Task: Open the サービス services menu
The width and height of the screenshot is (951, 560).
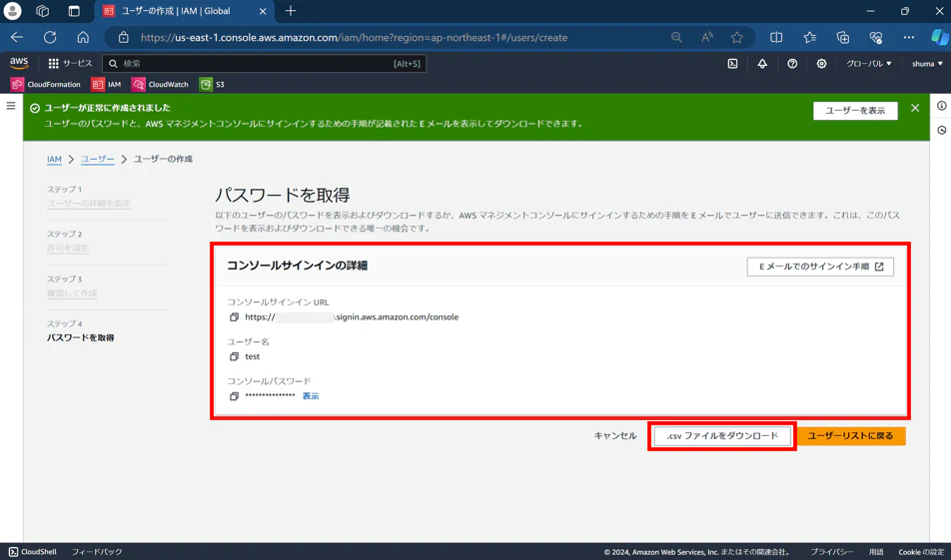Action: click(70, 63)
